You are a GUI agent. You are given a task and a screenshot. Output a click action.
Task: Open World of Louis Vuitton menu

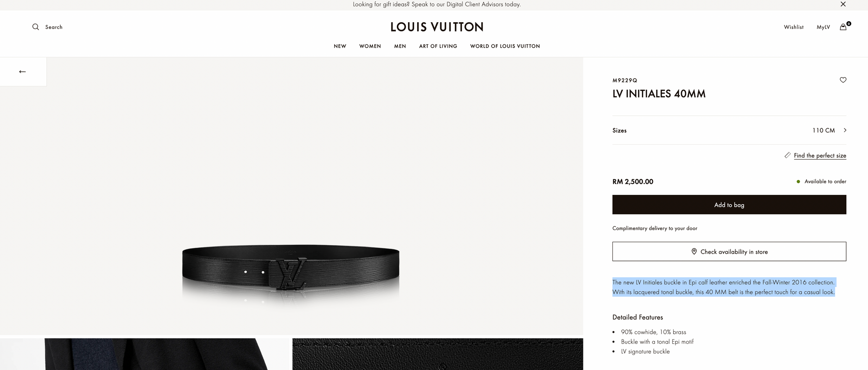click(505, 46)
